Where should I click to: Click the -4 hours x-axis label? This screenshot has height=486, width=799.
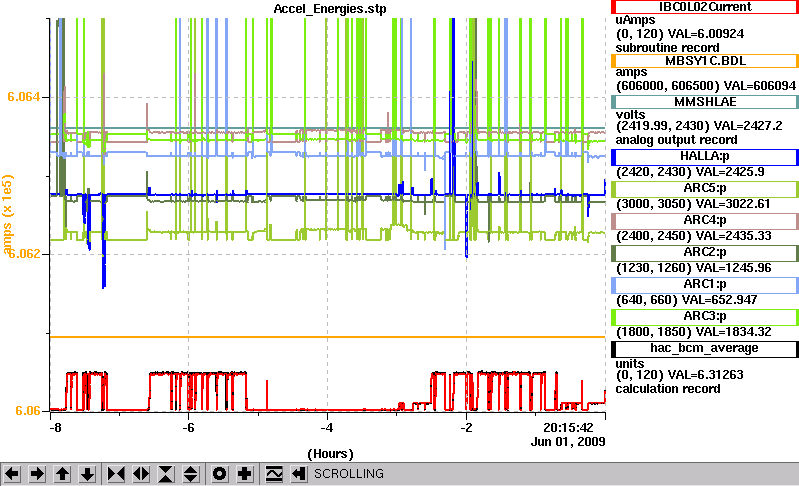point(327,428)
